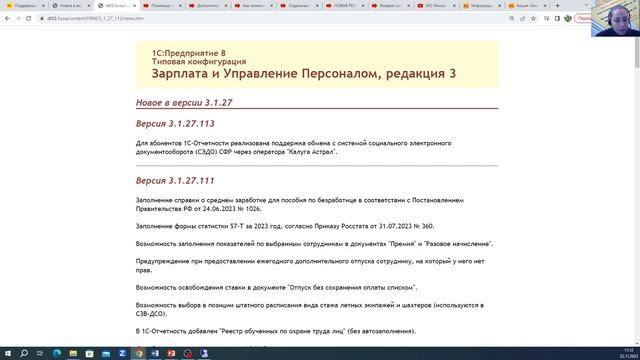Image resolution: width=640 pixels, height=360 pixels.
Task: Click the 'Типовая конфигурация' text
Action: [199, 62]
